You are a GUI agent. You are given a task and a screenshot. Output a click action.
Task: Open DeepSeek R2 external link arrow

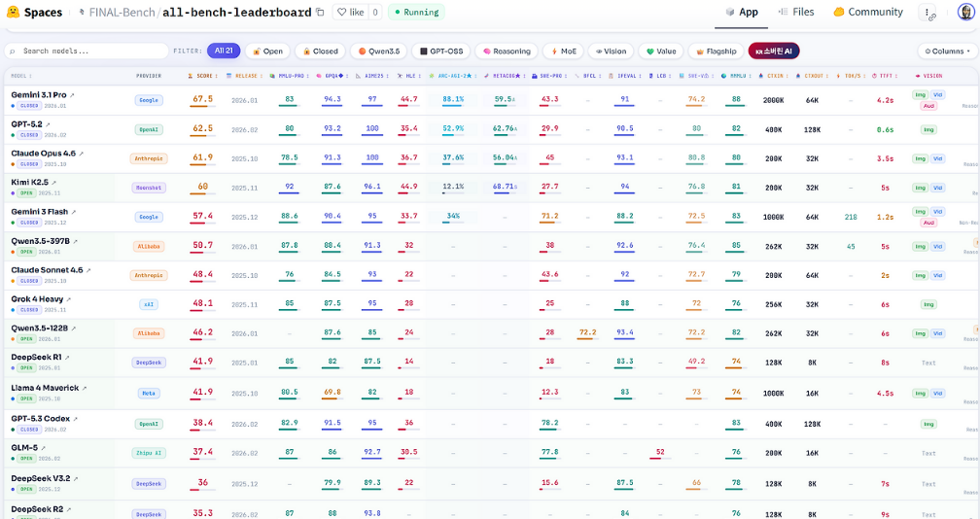click(69, 509)
